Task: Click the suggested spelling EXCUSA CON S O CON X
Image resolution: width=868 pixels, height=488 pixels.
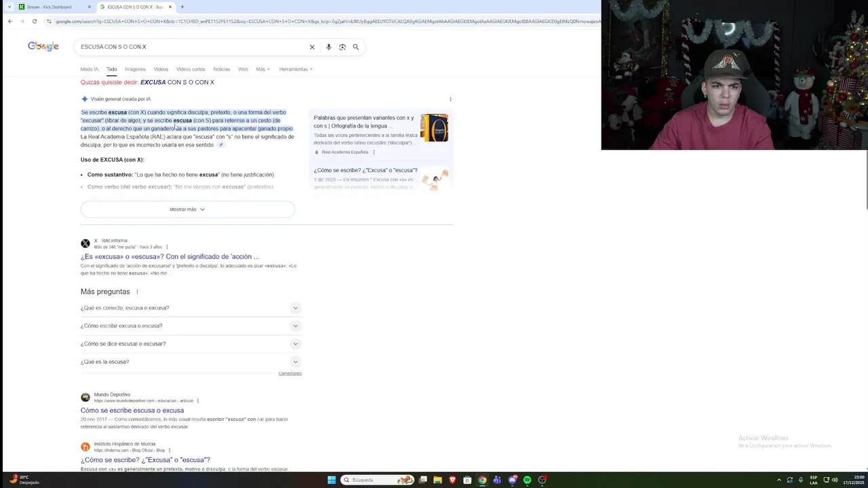Action: 177,82
